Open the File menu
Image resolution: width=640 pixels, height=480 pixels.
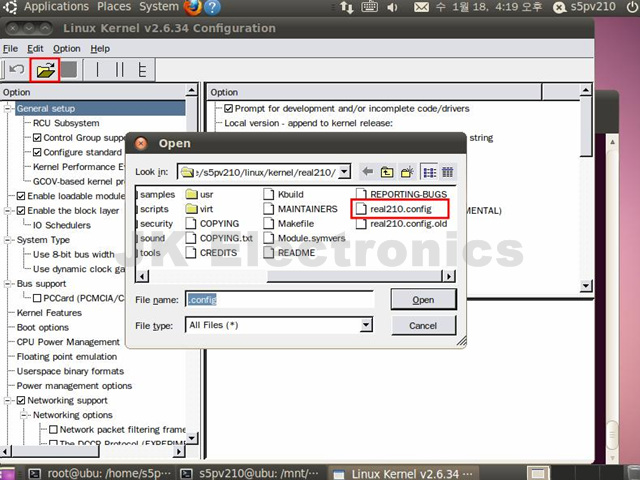pos(10,49)
